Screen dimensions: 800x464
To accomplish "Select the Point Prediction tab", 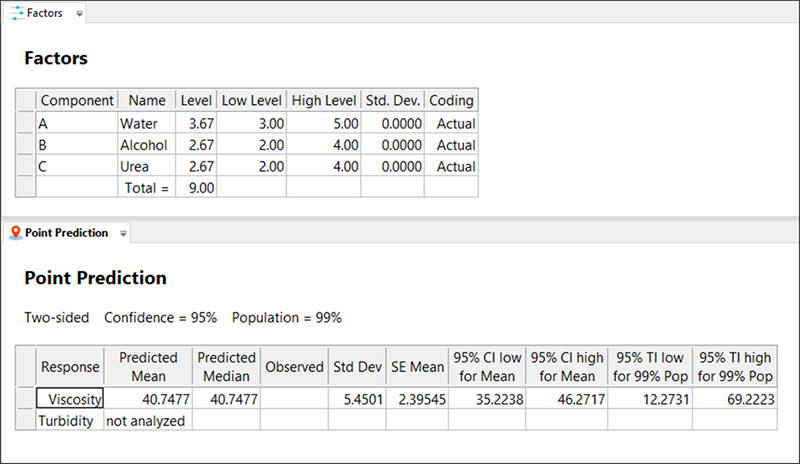I will click(x=65, y=233).
